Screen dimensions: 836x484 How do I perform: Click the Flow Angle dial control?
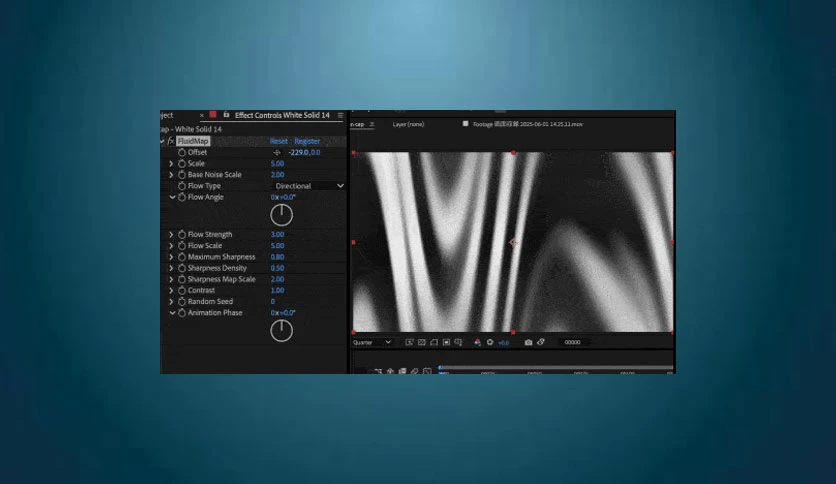(x=282, y=215)
